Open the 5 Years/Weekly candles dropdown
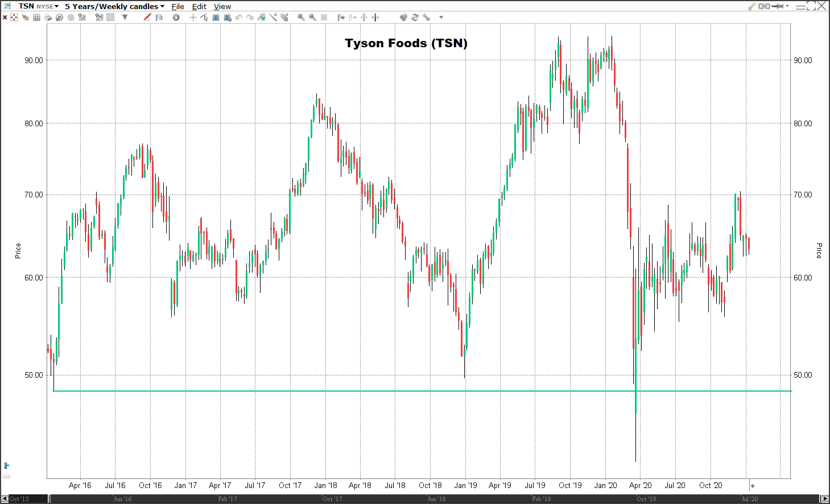The width and height of the screenshot is (830, 504). [114, 6]
